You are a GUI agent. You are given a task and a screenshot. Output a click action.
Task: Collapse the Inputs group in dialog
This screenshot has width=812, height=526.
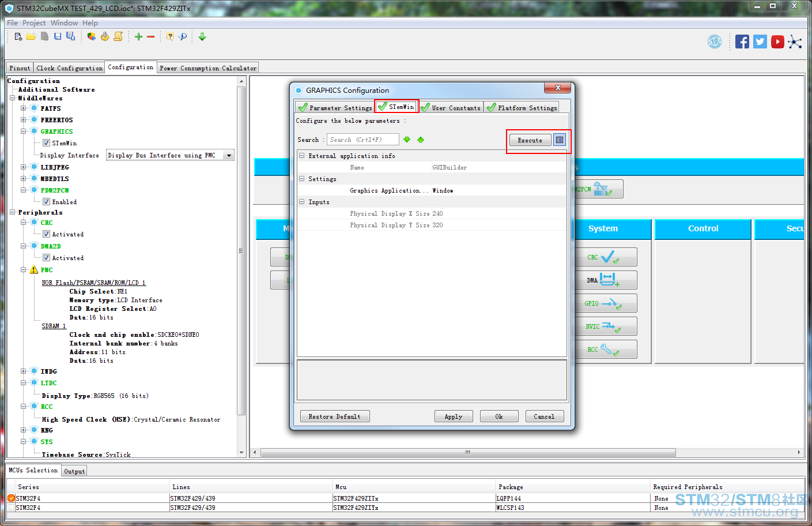click(x=301, y=202)
